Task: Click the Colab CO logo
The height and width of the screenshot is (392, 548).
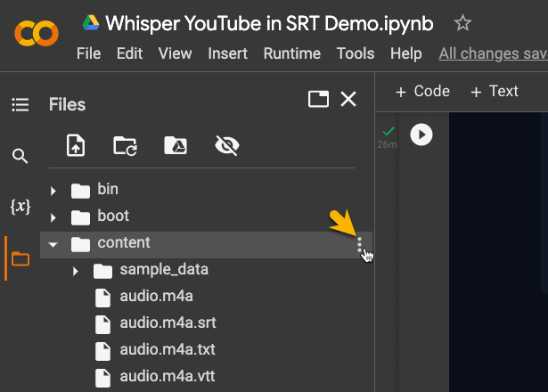Action: (x=37, y=33)
